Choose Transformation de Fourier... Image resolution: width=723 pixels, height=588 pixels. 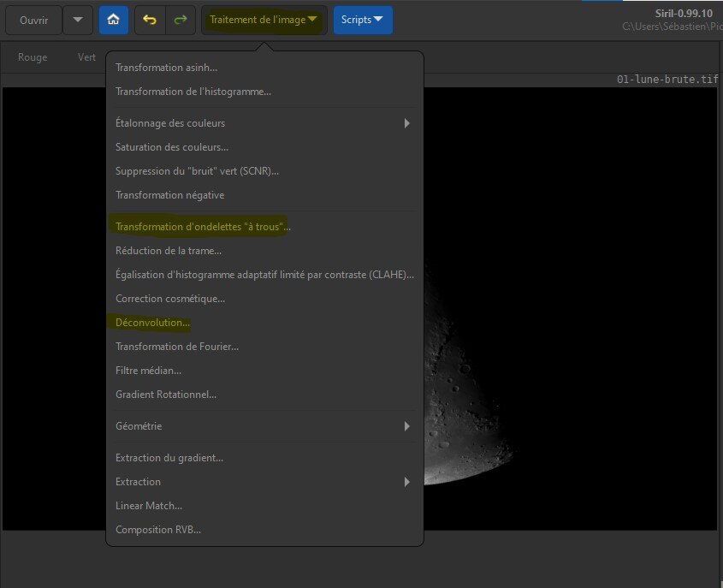tap(264, 347)
